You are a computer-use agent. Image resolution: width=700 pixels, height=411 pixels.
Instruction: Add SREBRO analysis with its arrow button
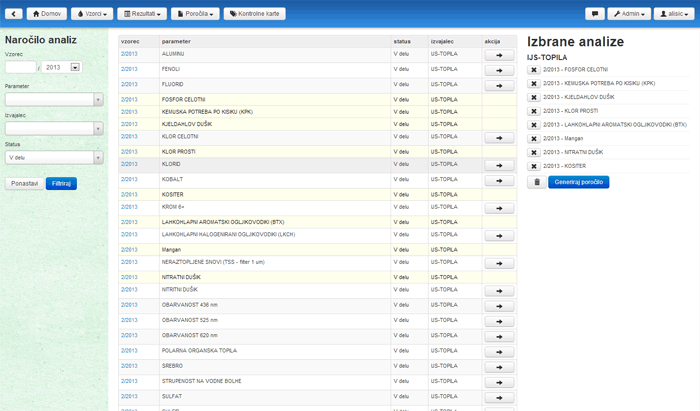499,367
